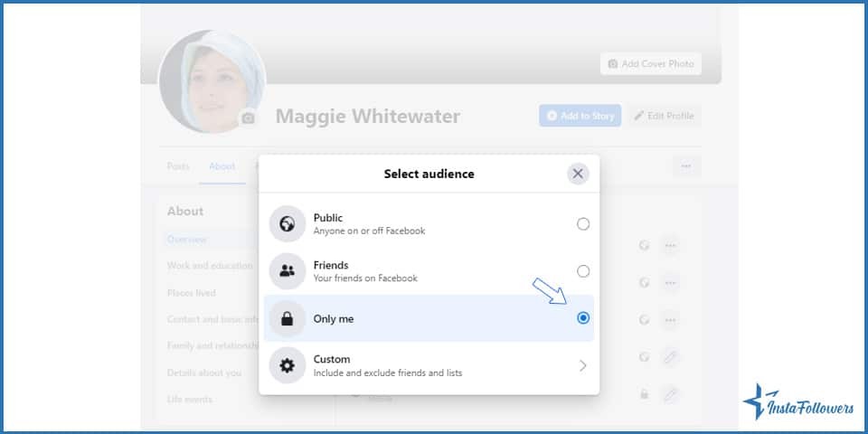868x434 pixels.
Task: Open Maggie Whitewater's profile picture
Action: click(212, 82)
